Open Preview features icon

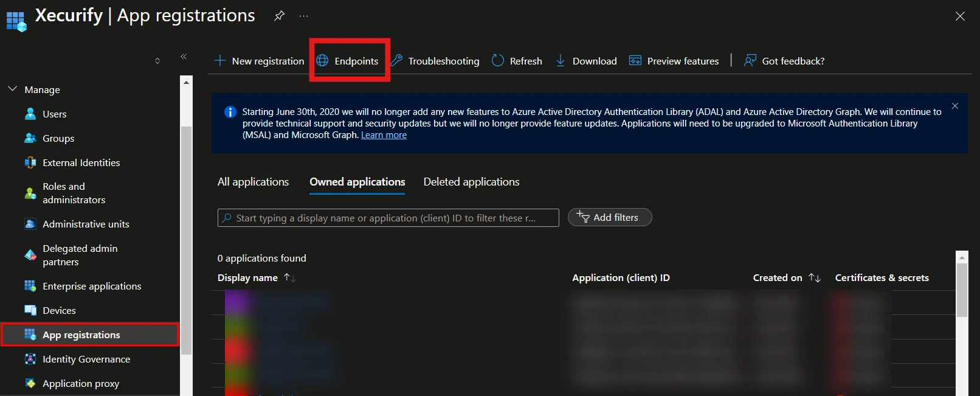pyautogui.click(x=635, y=60)
